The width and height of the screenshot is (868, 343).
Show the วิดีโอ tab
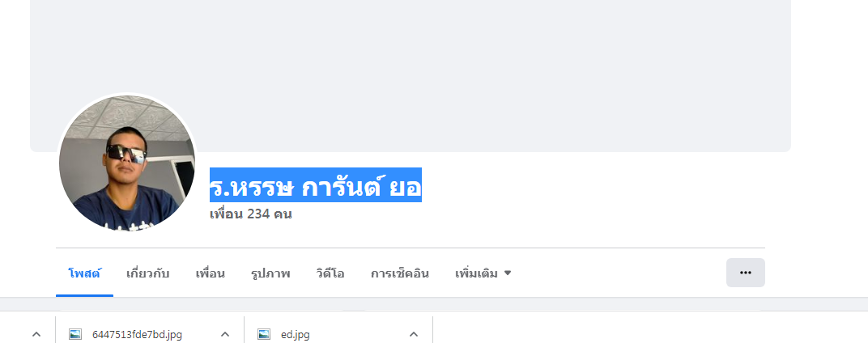pos(330,273)
